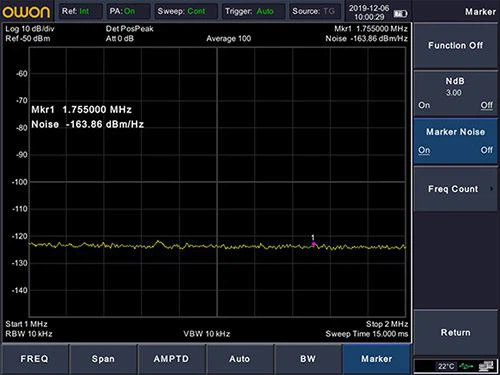Open the Span menu
The height and width of the screenshot is (375, 500).
[103, 359]
